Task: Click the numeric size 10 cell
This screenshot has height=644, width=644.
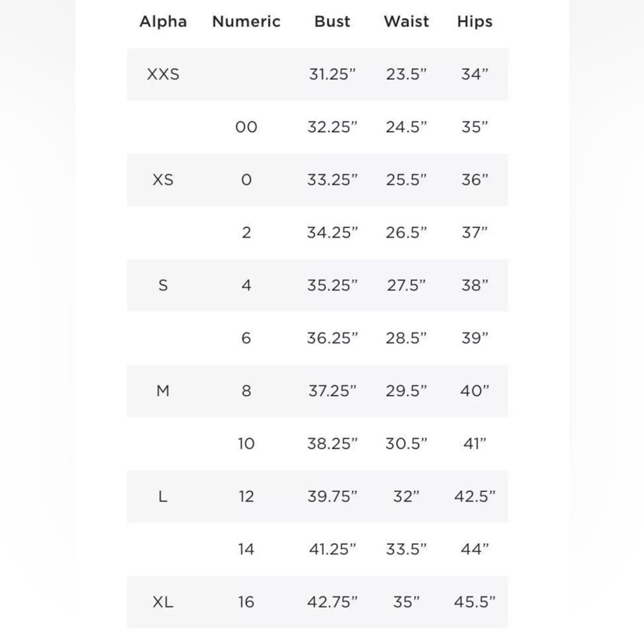Action: pos(247,444)
